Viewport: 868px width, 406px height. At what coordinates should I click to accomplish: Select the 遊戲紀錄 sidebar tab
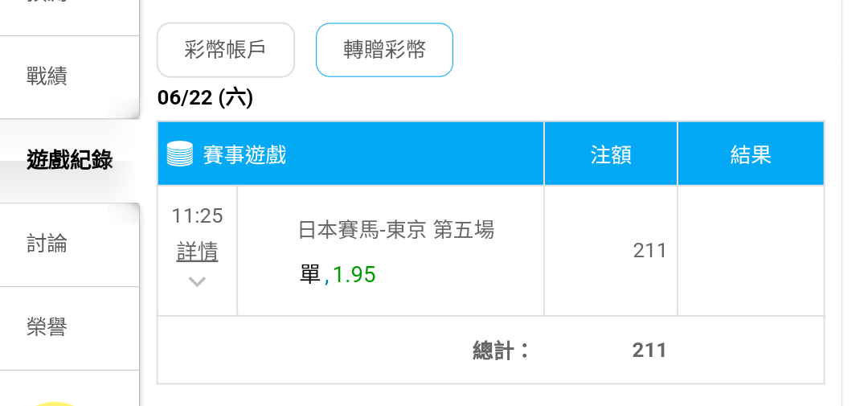point(70,160)
